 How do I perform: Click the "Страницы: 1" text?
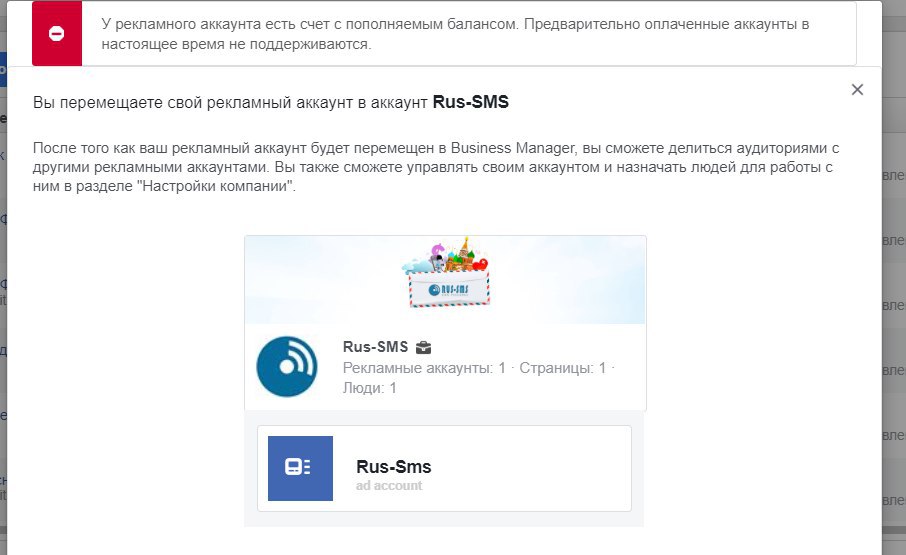pyautogui.click(x=563, y=368)
